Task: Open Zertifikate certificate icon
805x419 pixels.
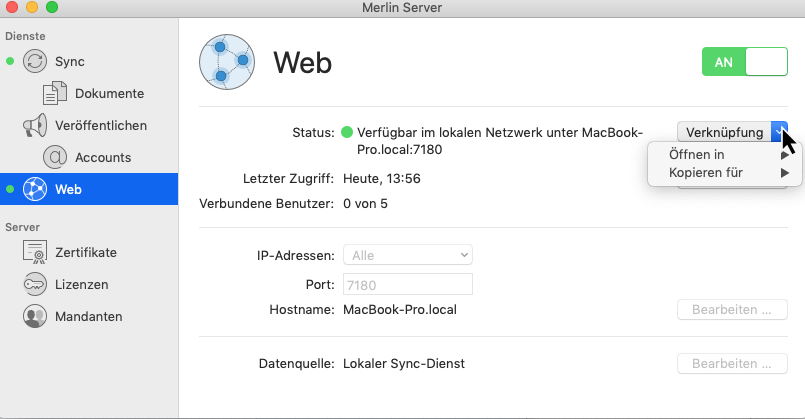Action: pyautogui.click(x=35, y=252)
